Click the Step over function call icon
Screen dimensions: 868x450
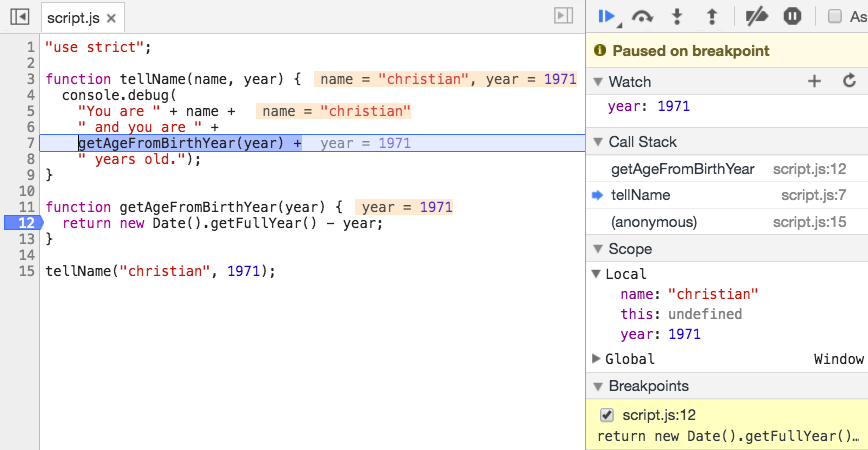[642, 16]
